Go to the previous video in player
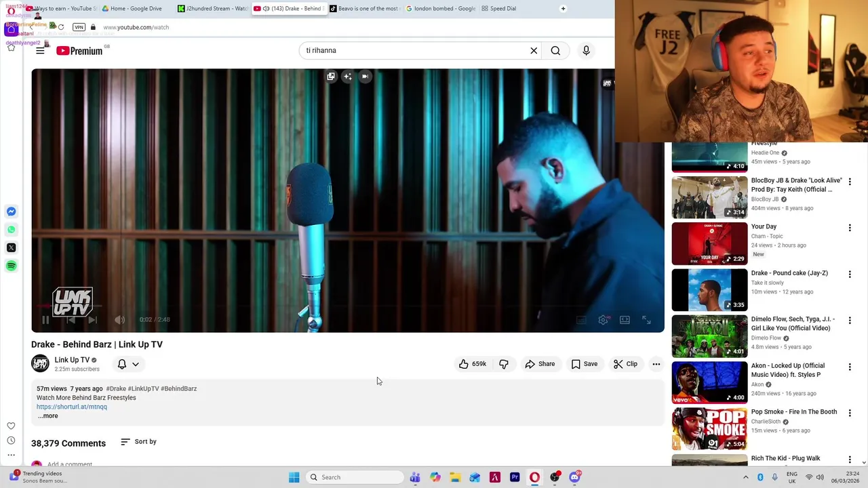Viewport: 868px width, 488px height. pos(70,320)
